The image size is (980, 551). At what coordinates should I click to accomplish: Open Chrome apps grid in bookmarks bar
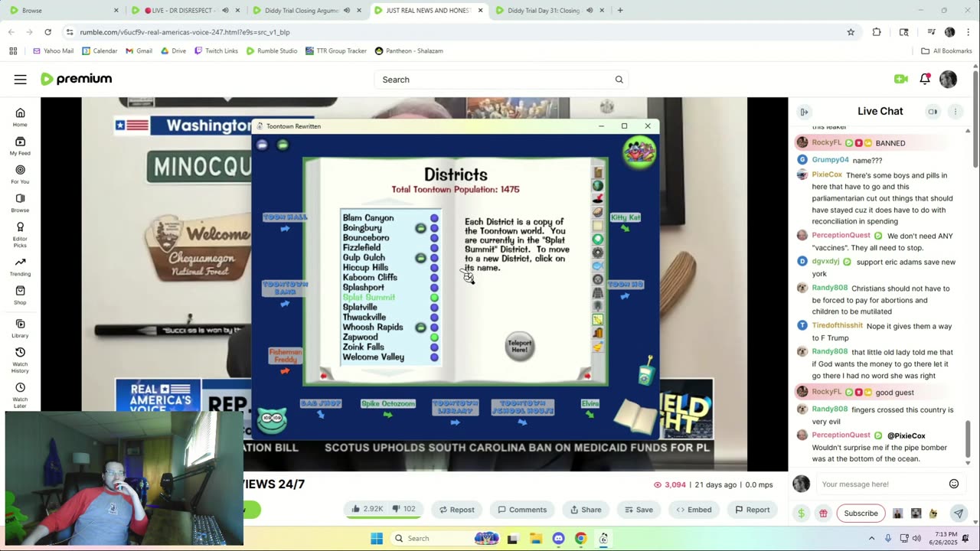click(13, 51)
